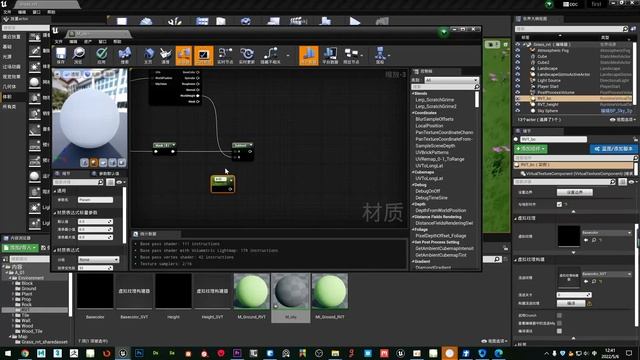Click the first value field under scalar parameter section
This screenshot has height=360, width=640.
(x=95, y=222)
